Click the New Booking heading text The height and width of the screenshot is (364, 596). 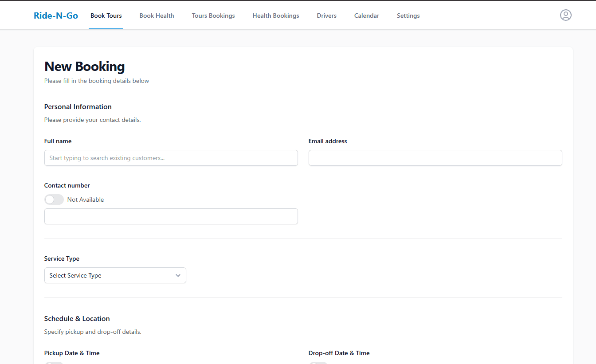85,67
